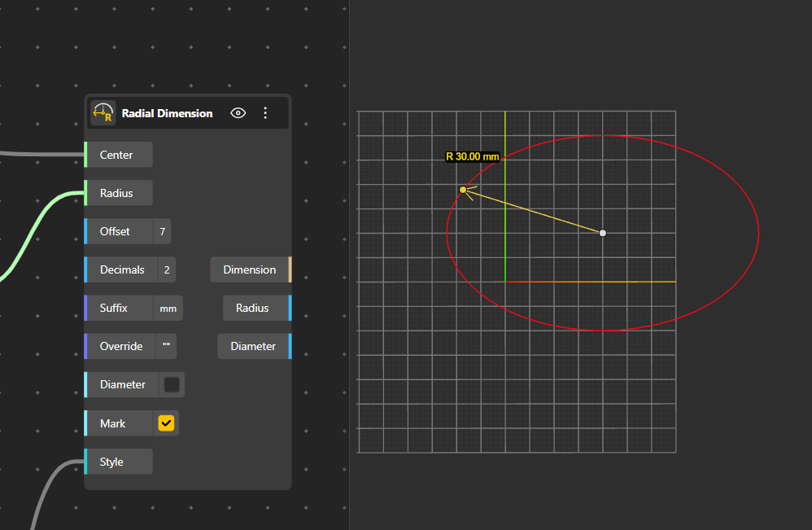This screenshot has height=530, width=812.
Task: Click the Override text field
Action: tap(166, 346)
